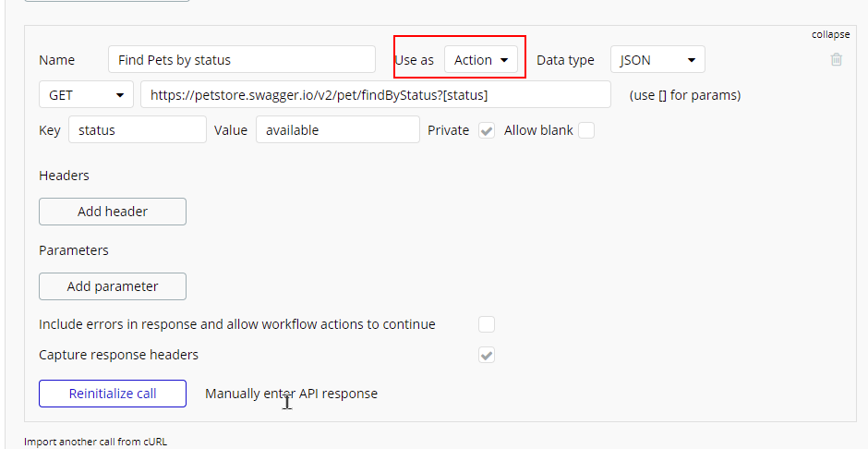This screenshot has width=868, height=449.
Task: Click the Add parameter button
Action: (113, 286)
